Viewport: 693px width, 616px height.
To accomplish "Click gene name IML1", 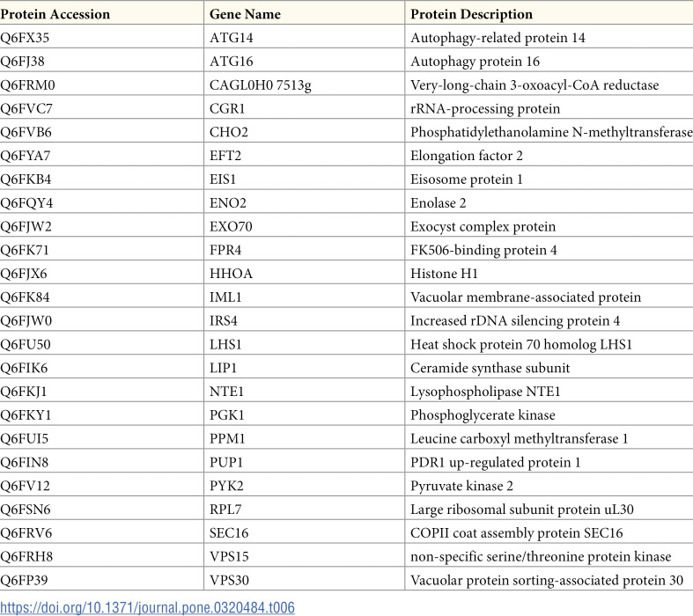I will [x=225, y=297].
